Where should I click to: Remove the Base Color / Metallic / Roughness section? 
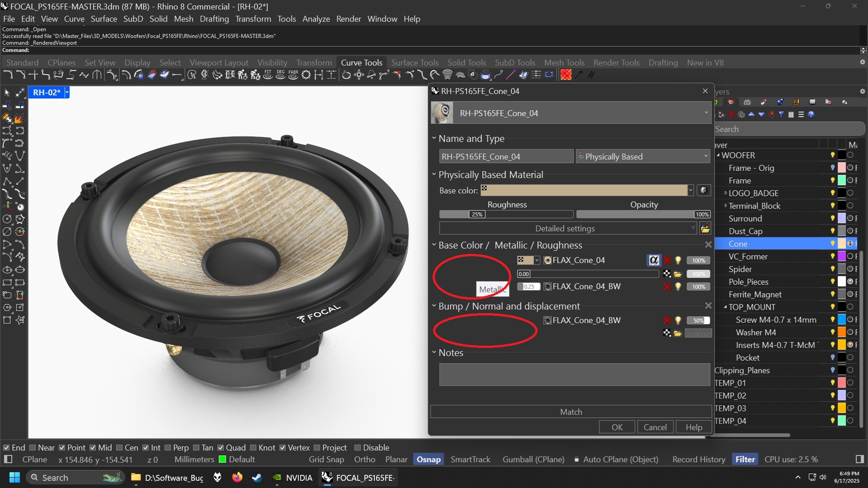(708, 244)
